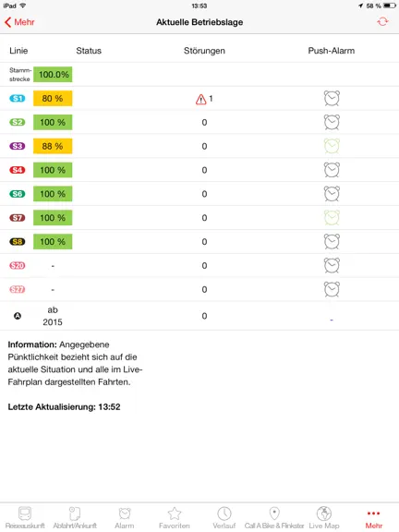
Task: Tap the Stammstrecke 100.0% status cell
Action: [53, 74]
